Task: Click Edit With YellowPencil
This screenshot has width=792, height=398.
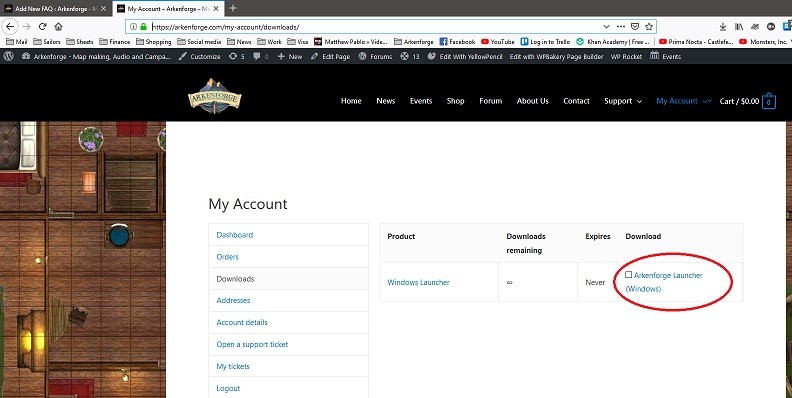Action: click(465, 57)
